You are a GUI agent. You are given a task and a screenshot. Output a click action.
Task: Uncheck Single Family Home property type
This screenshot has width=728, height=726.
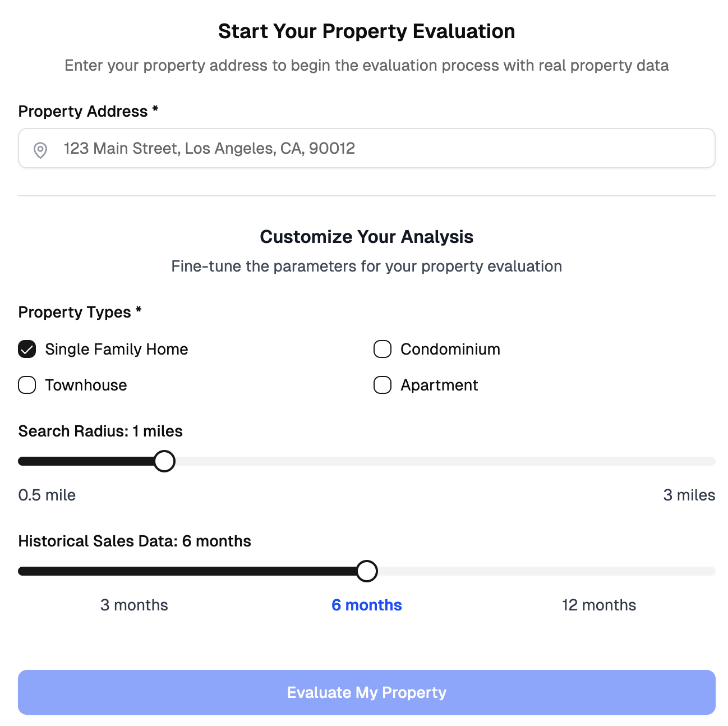(x=26, y=349)
